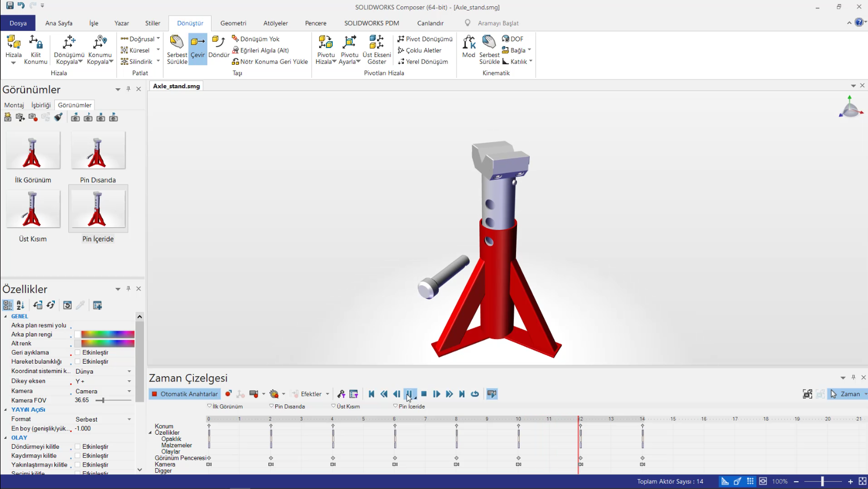Screen dimensions: 868x489
Task: Pause the animation playback
Action: (x=410, y=394)
